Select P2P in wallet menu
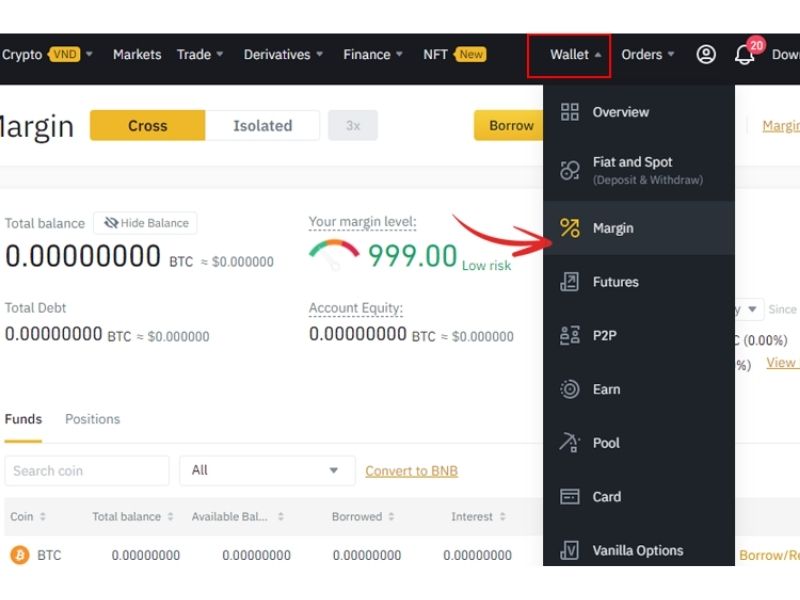This screenshot has width=800, height=600. click(639, 335)
